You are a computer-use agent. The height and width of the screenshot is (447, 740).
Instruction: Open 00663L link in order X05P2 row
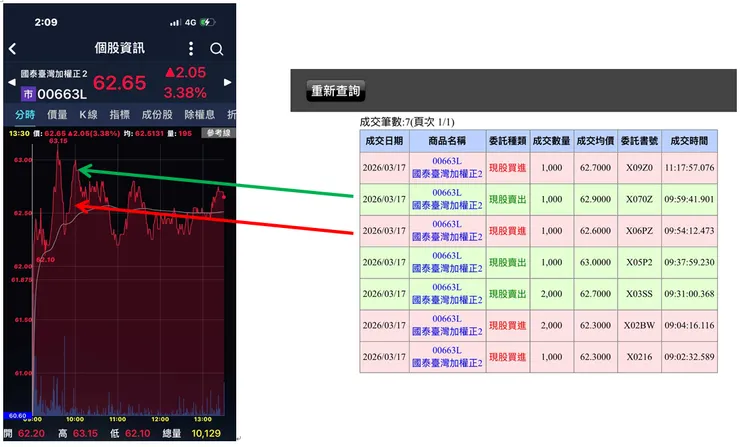(447, 256)
